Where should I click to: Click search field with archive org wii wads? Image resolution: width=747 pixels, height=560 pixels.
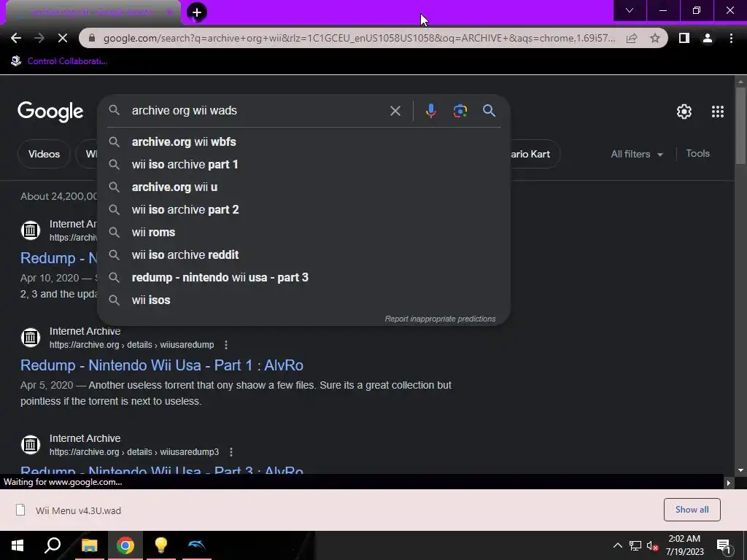coord(258,111)
